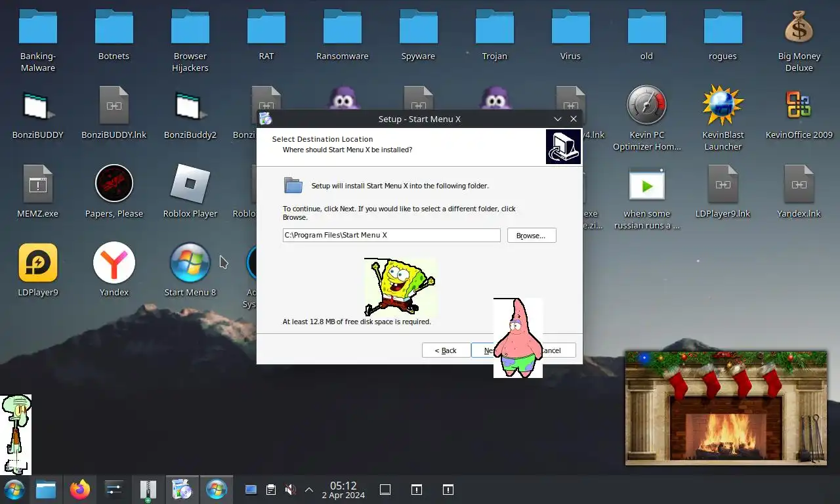Click the show desktop taskbar icon
Screen dimensions: 840x504
pyautogui.click(x=385, y=490)
